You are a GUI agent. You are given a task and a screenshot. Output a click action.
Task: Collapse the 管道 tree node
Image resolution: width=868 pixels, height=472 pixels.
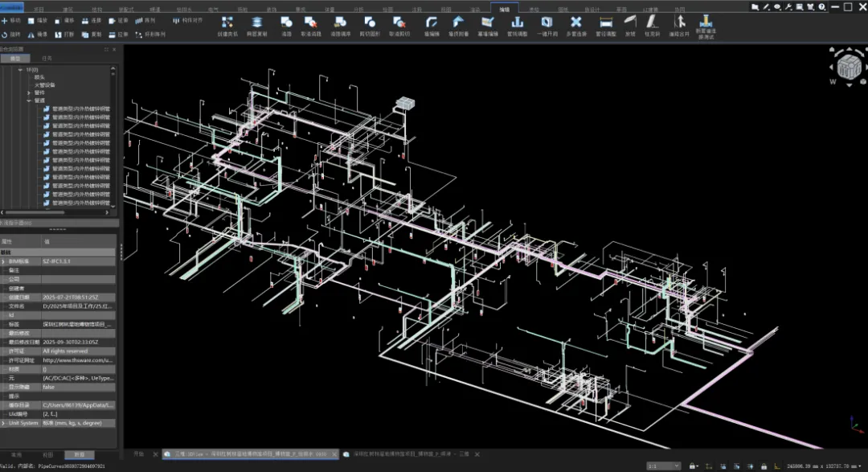[x=30, y=101]
